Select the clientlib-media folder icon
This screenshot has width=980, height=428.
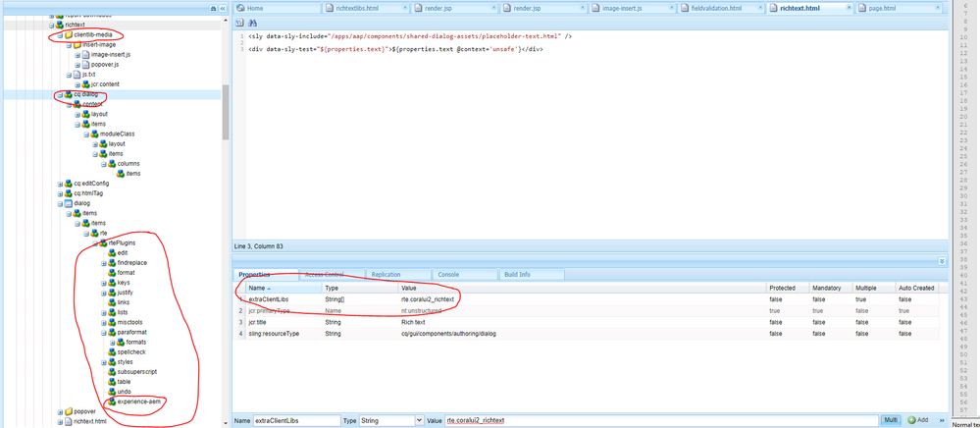coord(68,34)
